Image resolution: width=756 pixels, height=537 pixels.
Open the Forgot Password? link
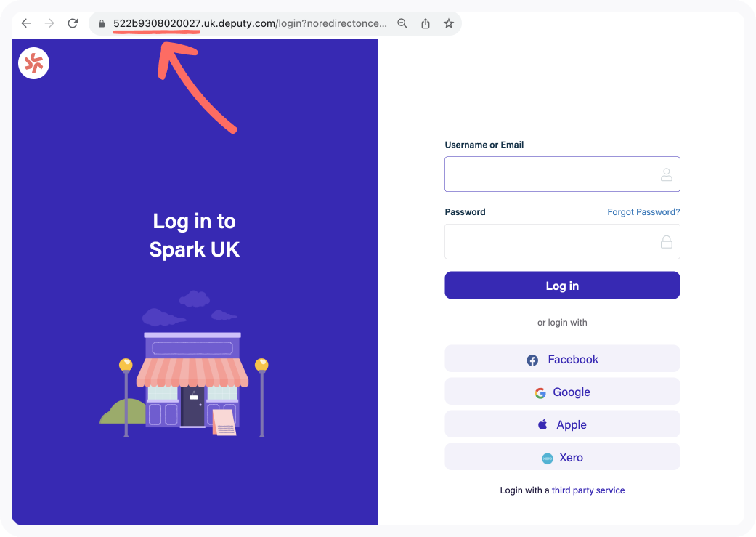coord(643,212)
